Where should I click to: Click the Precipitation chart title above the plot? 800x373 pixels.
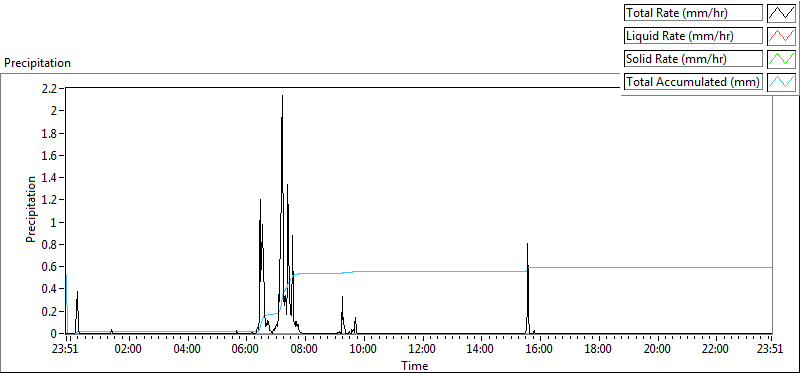click(37, 63)
